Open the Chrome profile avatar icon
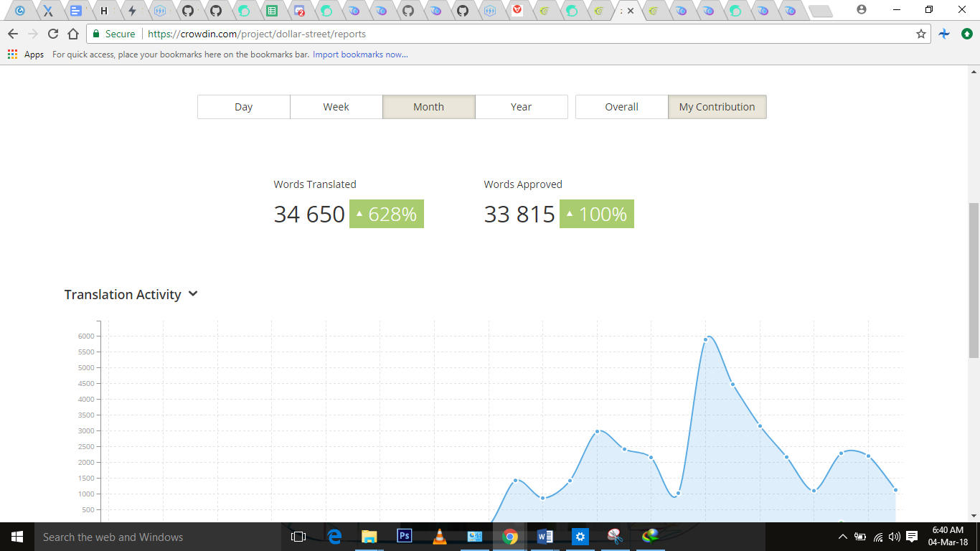980x551 pixels. click(862, 10)
